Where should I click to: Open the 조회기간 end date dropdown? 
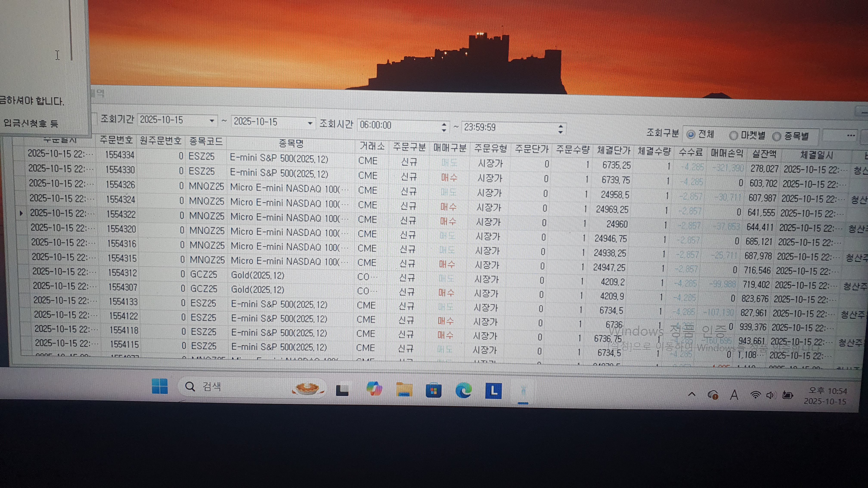(310, 123)
